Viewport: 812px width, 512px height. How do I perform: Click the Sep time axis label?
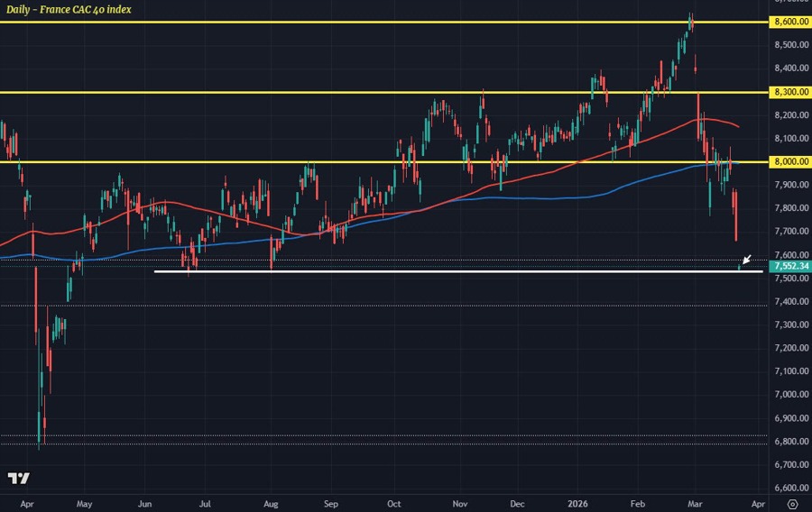coord(331,504)
